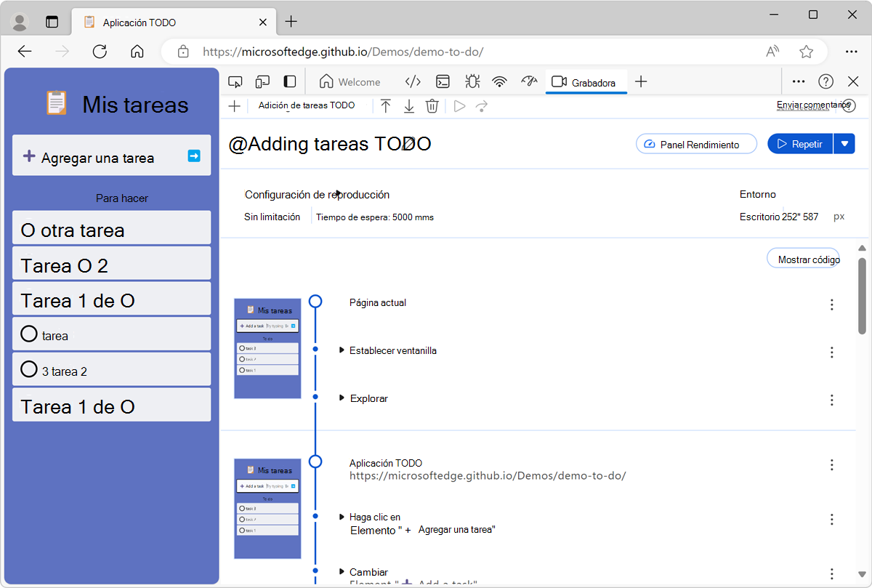
Task: Click the step-over icon in toolbar
Action: 481,106
